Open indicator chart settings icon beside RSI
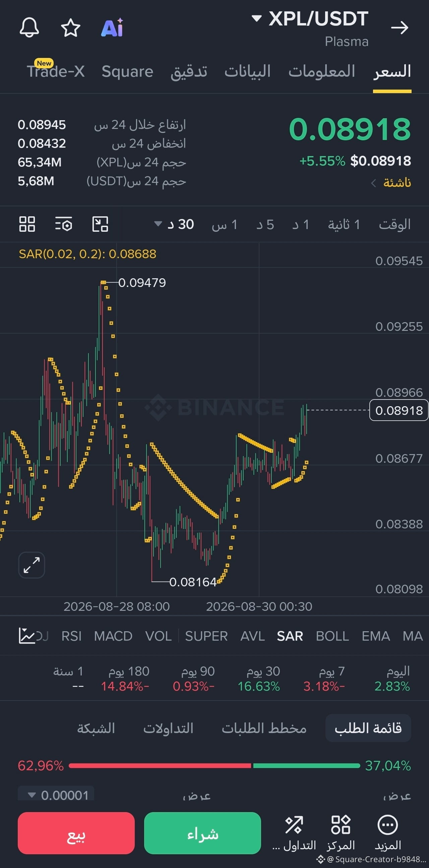The height and width of the screenshot is (868, 429). pos(27,636)
